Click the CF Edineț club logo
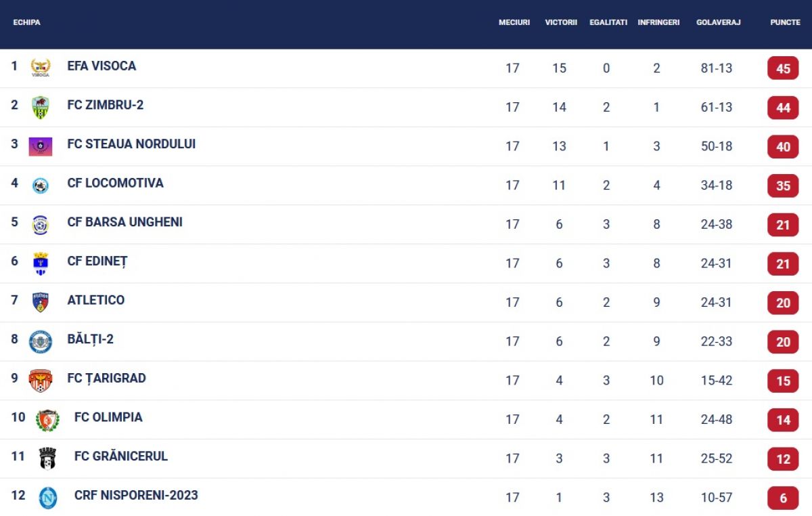Screen dimensions: 812x516 (x=41, y=263)
